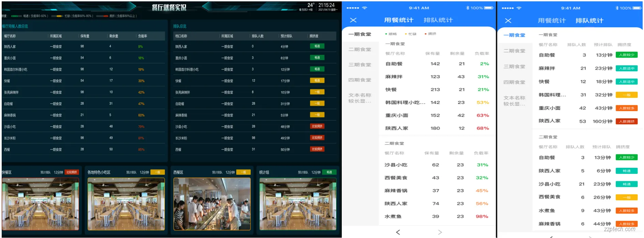Choose 四期食堂 in middle phone sidebar

click(360, 80)
